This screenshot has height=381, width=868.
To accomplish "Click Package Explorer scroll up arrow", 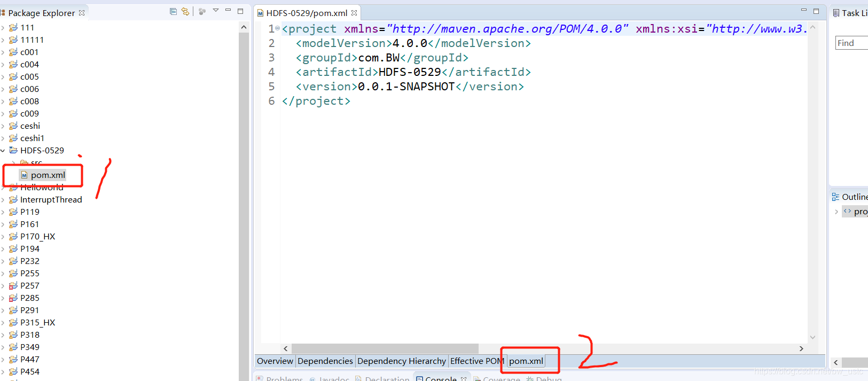I will tap(244, 27).
